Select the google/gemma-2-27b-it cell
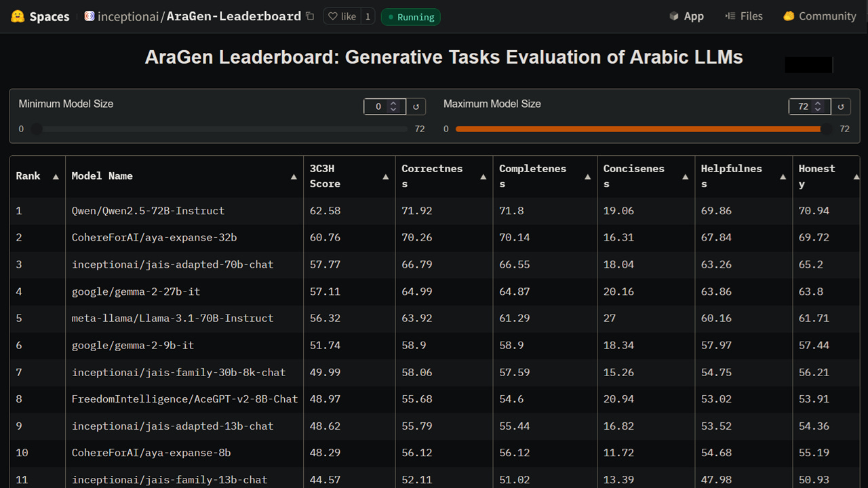This screenshot has height=488, width=868. tap(184, 291)
